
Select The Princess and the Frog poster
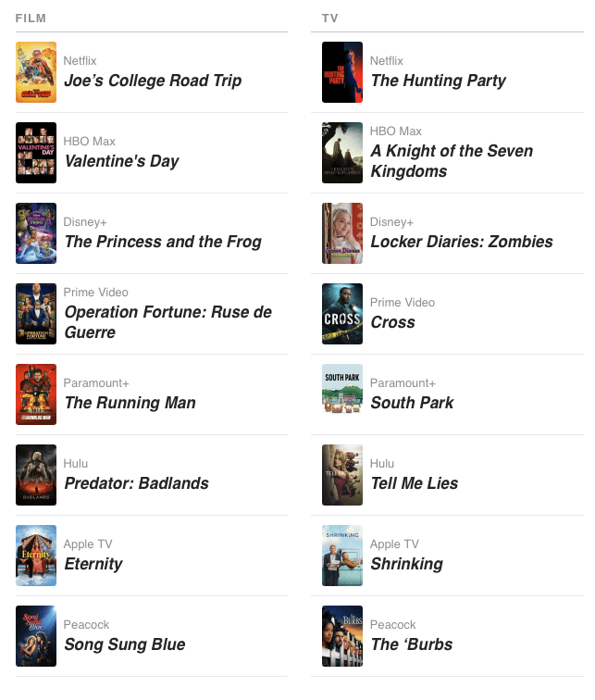coord(36,233)
